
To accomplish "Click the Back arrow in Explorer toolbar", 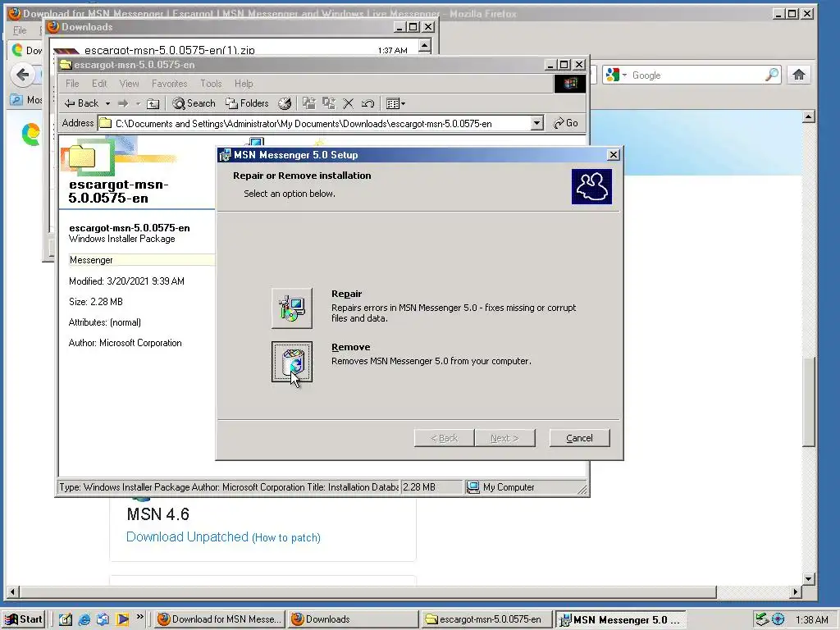I will pyautogui.click(x=81, y=103).
